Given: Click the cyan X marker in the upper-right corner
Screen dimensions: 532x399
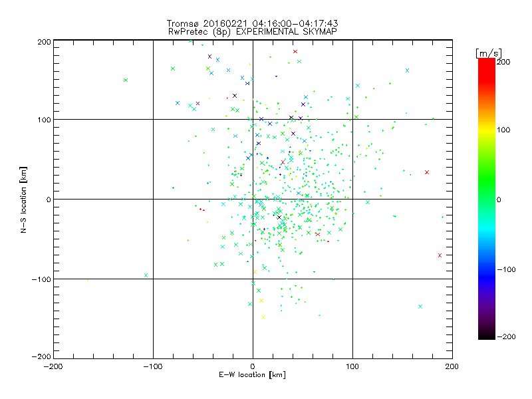Looking at the screenshot, I should click(407, 70).
